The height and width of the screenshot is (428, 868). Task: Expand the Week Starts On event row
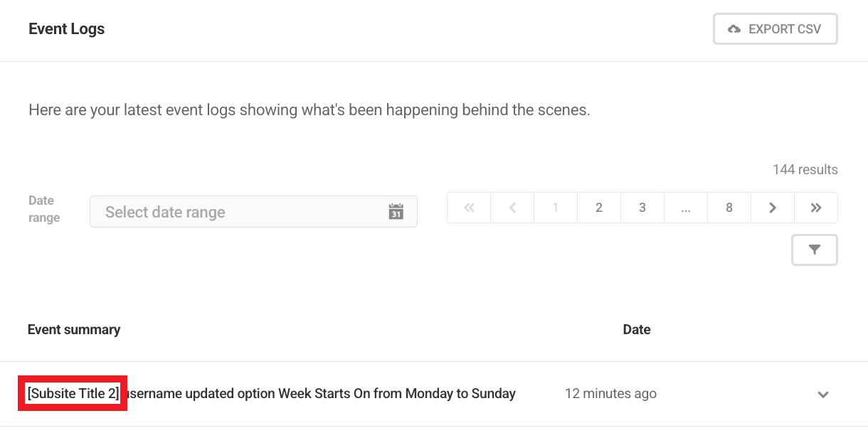click(823, 395)
